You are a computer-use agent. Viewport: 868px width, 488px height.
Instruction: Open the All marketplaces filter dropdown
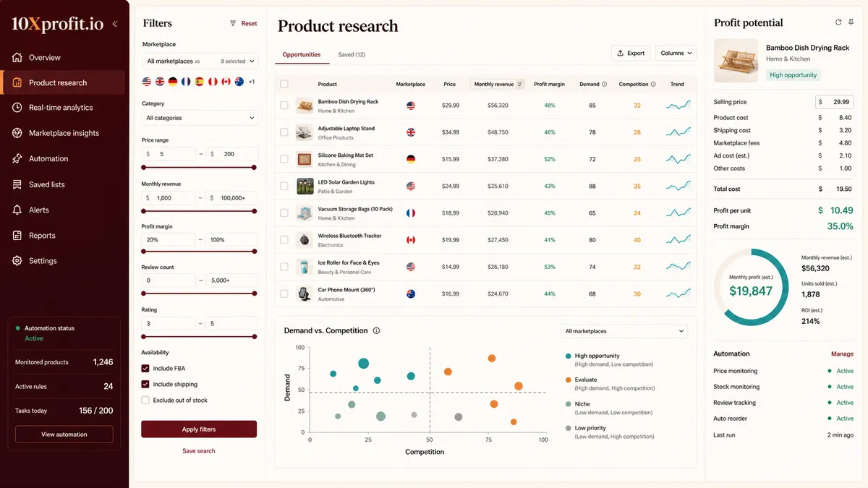[200, 61]
